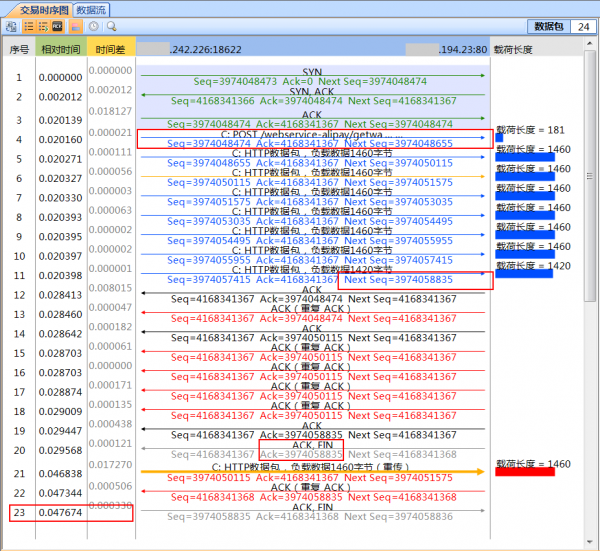The height and width of the screenshot is (551, 600).
Task: Select packet Seq=3974055955 Next Seq=3974057415
Action: (313, 256)
